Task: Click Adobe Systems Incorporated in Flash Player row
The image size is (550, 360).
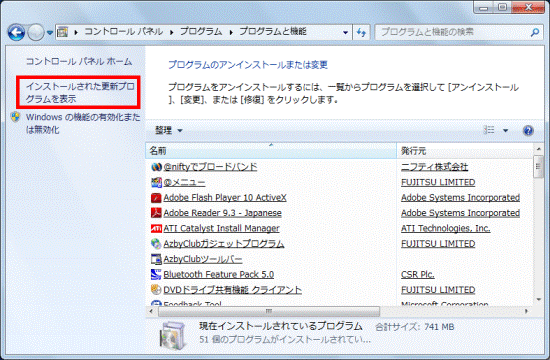Action: click(461, 198)
